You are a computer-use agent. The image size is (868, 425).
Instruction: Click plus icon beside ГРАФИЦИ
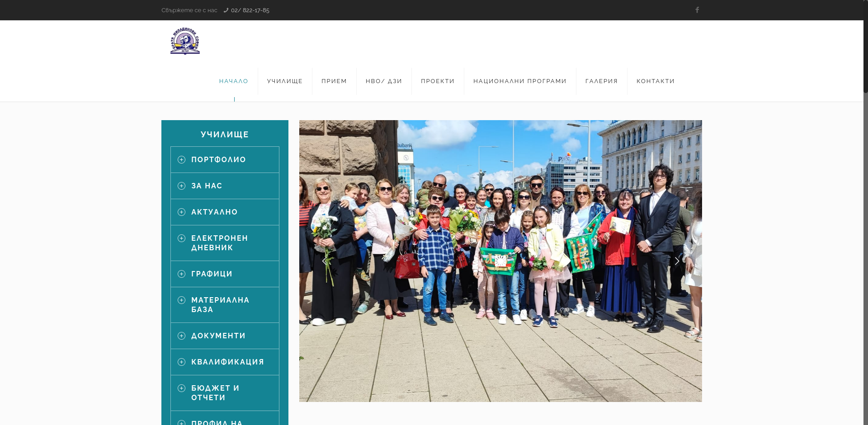(182, 274)
